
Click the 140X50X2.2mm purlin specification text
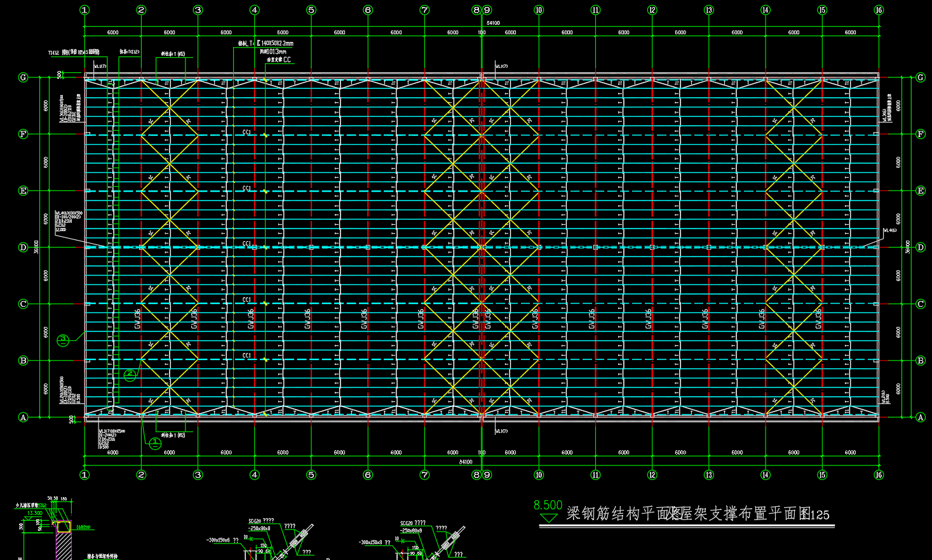(277, 43)
